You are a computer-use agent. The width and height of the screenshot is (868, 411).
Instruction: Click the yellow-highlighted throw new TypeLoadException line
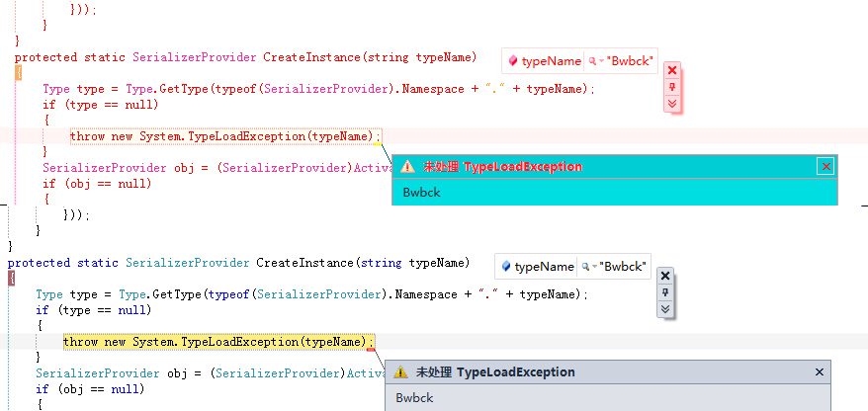tap(218, 342)
